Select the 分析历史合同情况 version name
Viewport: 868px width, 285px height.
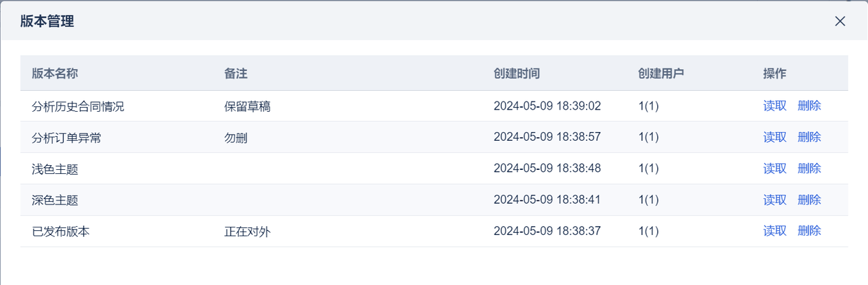click(x=78, y=106)
